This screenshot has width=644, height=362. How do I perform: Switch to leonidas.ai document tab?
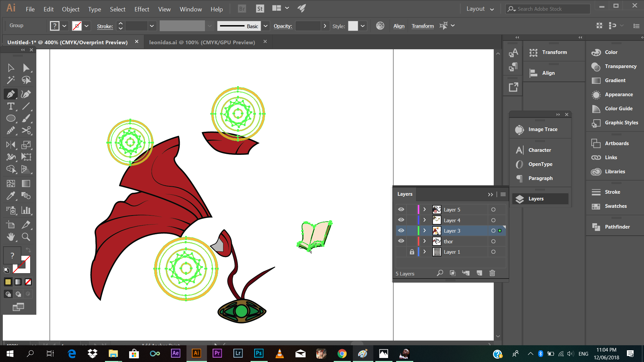(x=202, y=42)
